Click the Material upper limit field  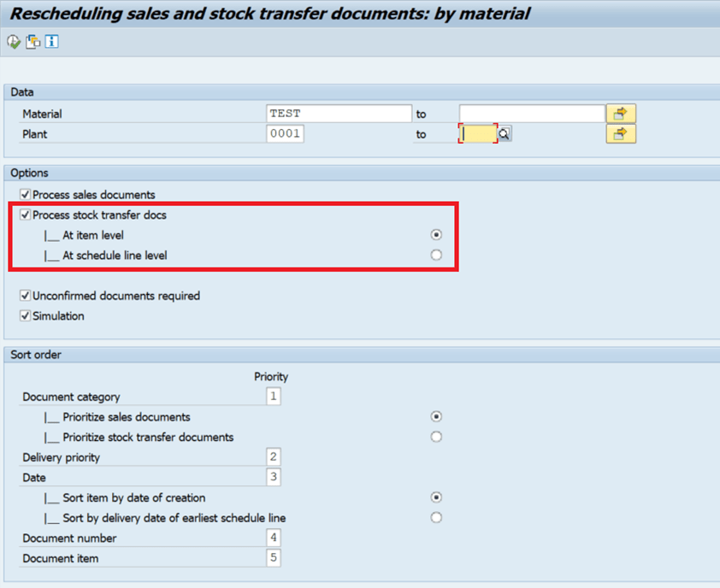click(531, 114)
